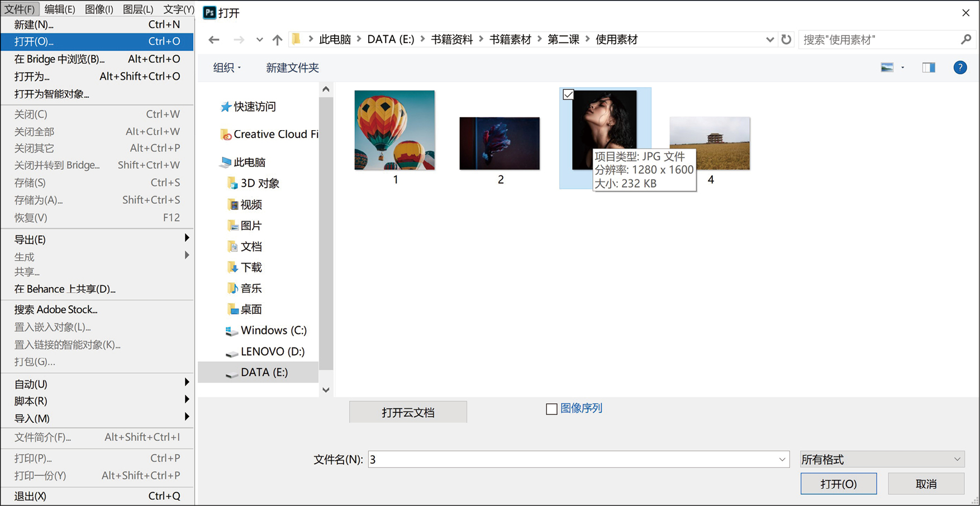Screen dimensions: 980x506
Task: Expand the 导入(M) submenu
Action: tap(97, 418)
